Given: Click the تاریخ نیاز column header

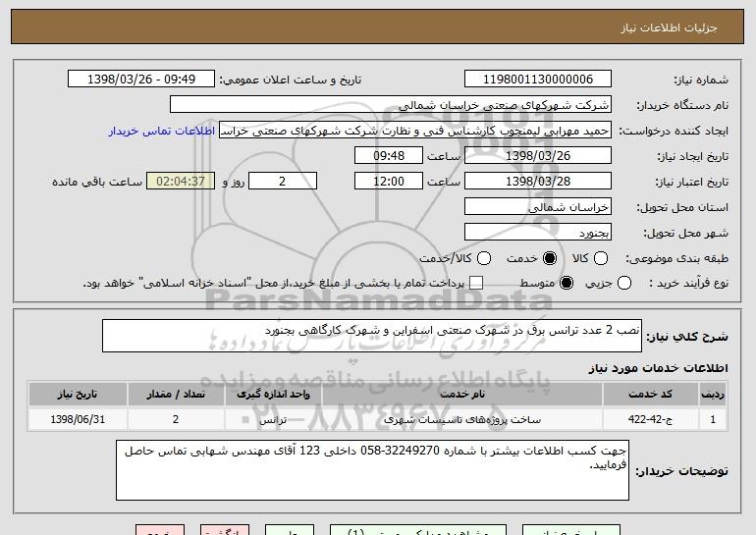Looking at the screenshot, I should click(x=78, y=395).
